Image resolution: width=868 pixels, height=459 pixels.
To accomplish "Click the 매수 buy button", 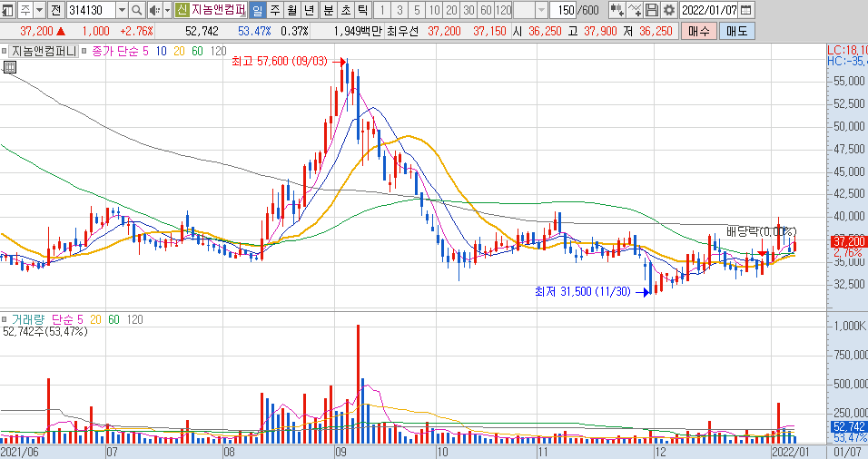I will click(x=698, y=31).
